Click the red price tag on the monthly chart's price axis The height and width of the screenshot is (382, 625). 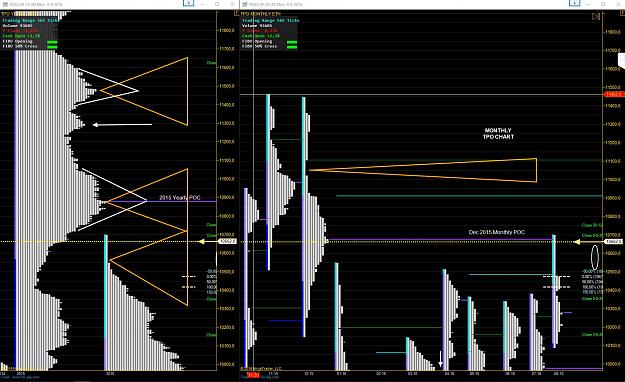(x=614, y=94)
